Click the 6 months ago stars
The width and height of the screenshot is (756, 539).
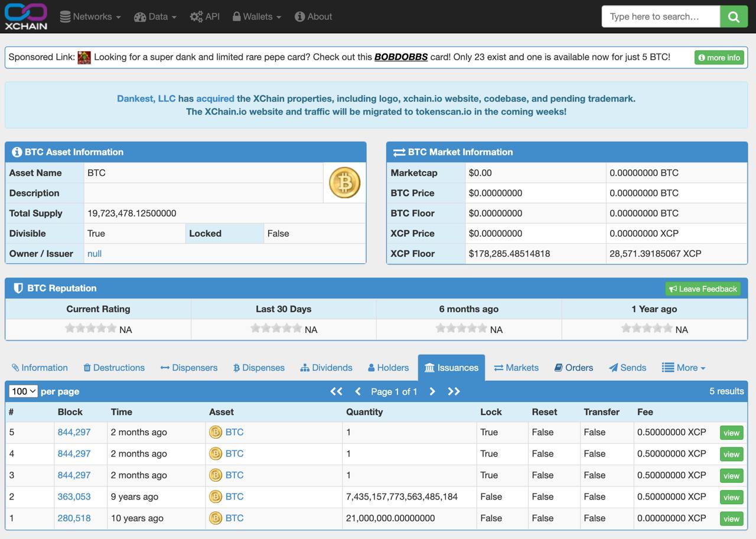coord(461,328)
